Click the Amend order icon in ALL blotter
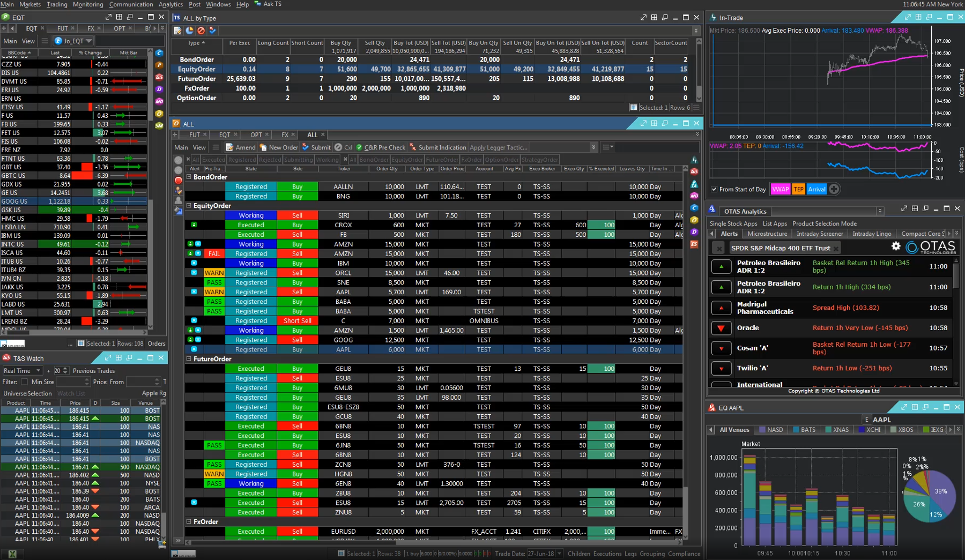 point(229,147)
